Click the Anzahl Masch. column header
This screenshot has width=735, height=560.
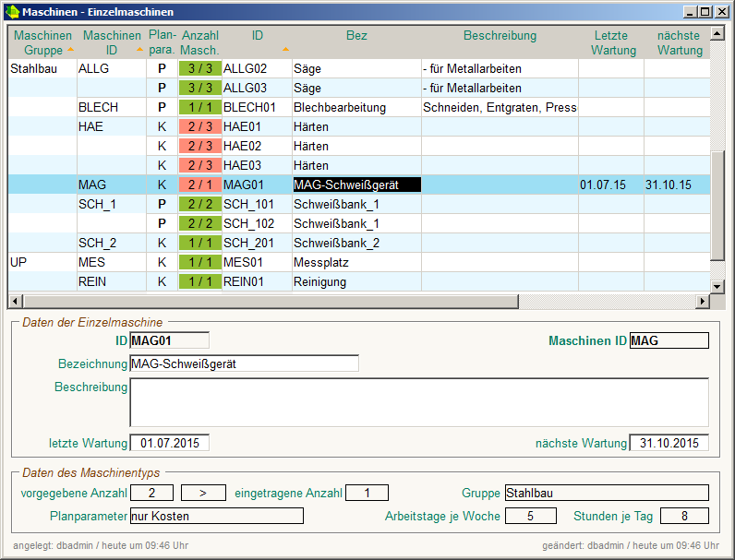(200, 42)
